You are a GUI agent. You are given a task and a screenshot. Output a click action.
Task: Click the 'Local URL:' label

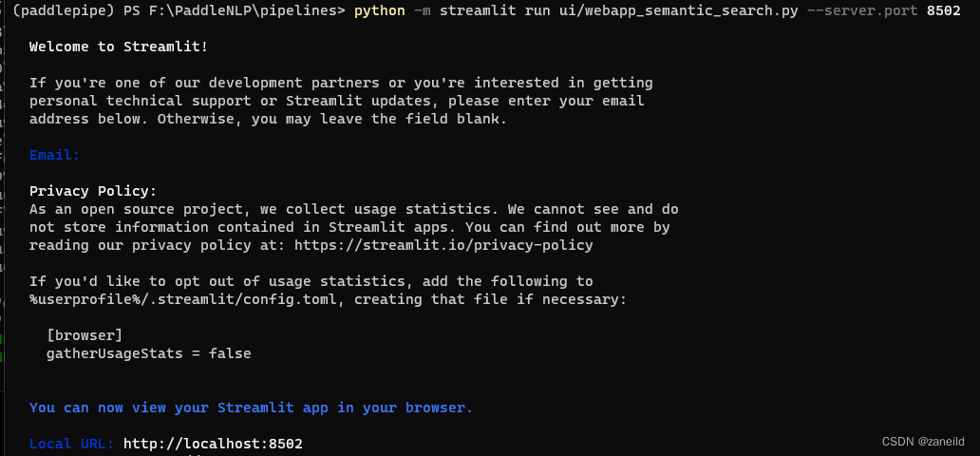tap(71, 444)
